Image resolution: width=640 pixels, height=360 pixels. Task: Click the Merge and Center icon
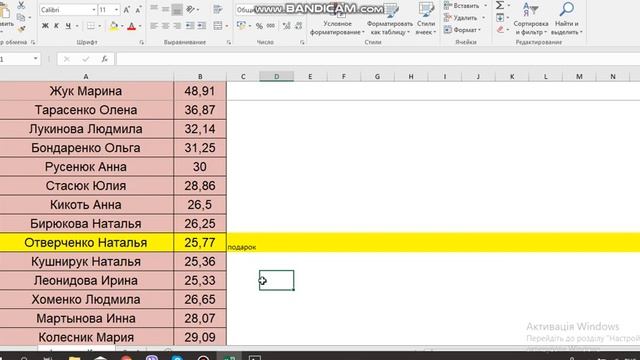tap(218, 26)
